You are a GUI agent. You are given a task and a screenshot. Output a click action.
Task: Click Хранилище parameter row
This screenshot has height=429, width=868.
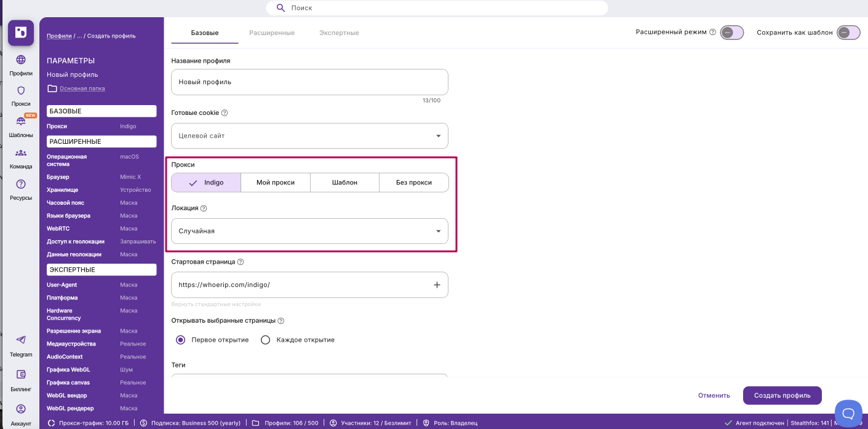pyautogui.click(x=102, y=190)
